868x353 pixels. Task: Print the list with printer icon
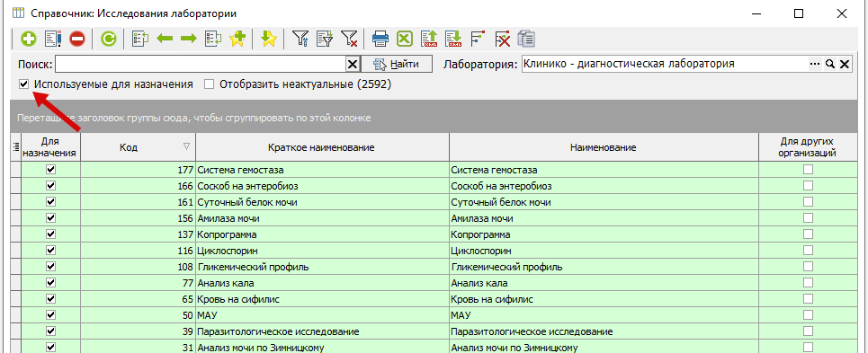coord(380,39)
